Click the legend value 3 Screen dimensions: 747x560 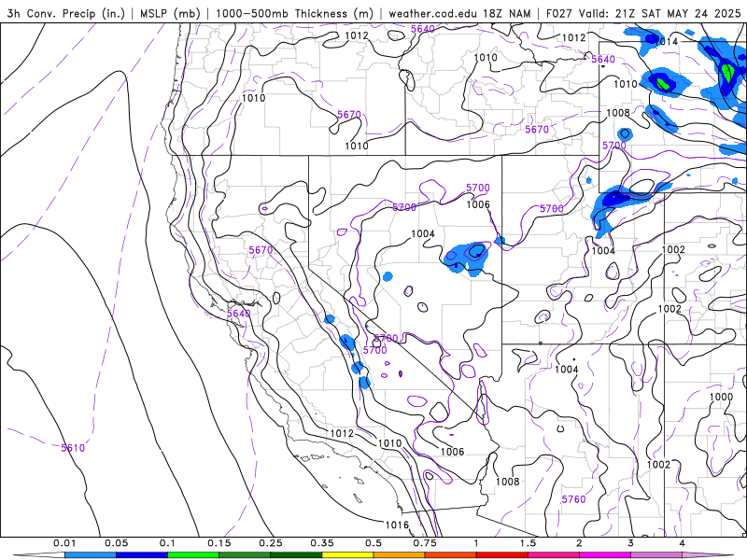point(631,543)
